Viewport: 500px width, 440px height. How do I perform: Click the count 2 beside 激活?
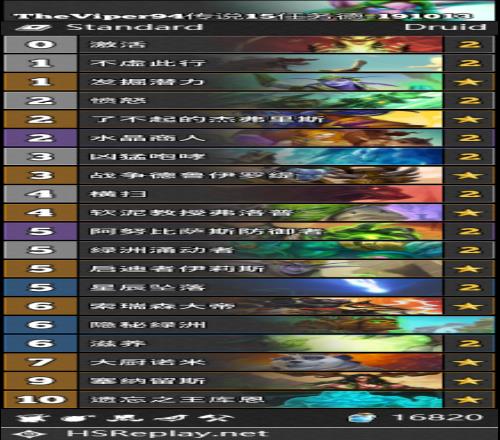point(469,45)
